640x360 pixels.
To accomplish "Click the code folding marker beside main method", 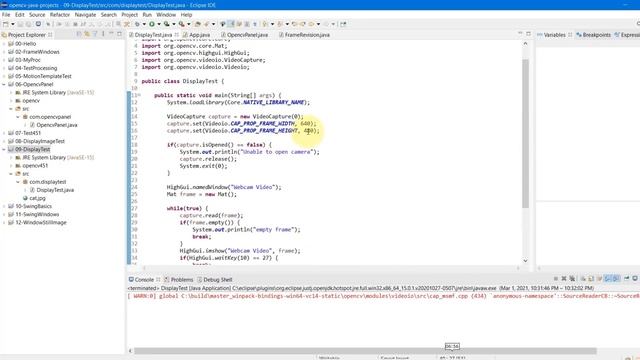I will pyautogui.click(x=139, y=95).
